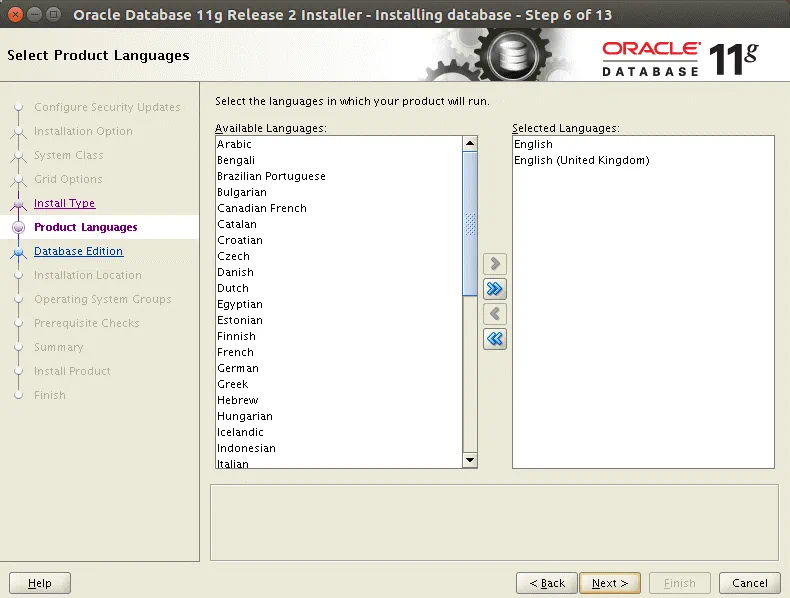
Task: Click the single left arrow remove button
Action: [495, 314]
